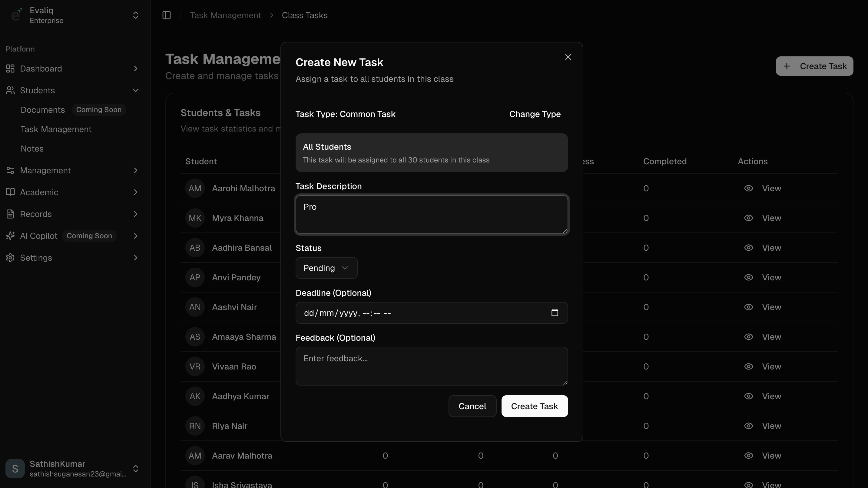Click the Management sliders icon

10,170
